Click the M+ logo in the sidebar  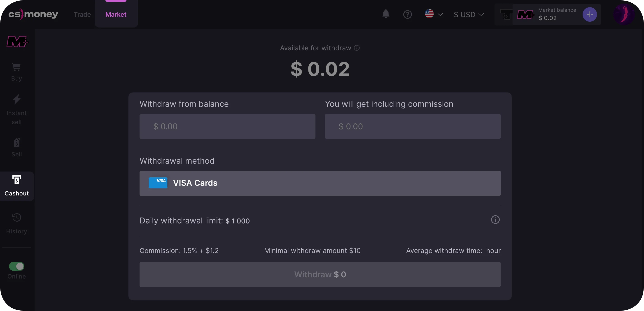pyautogui.click(x=17, y=42)
